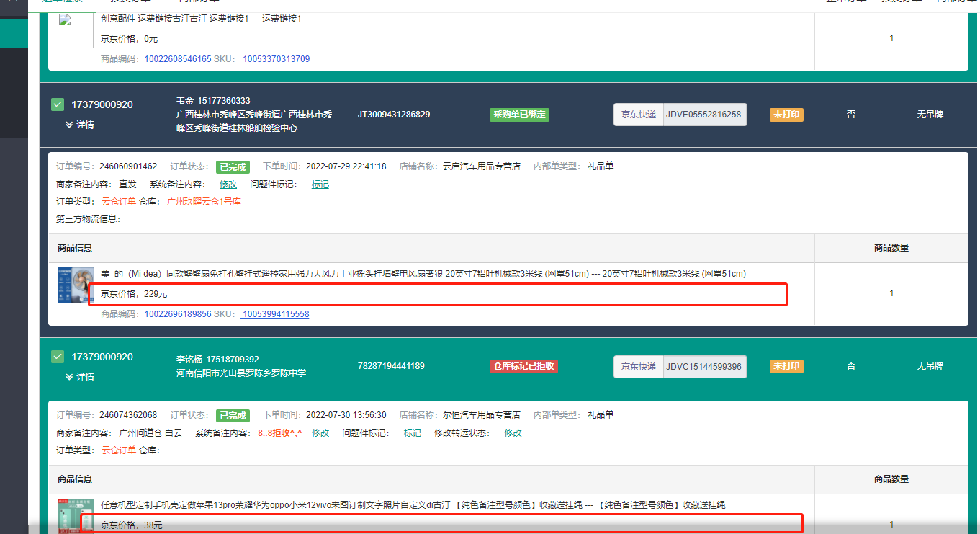Click shop name 云启汽车用品专营店

coord(481,166)
